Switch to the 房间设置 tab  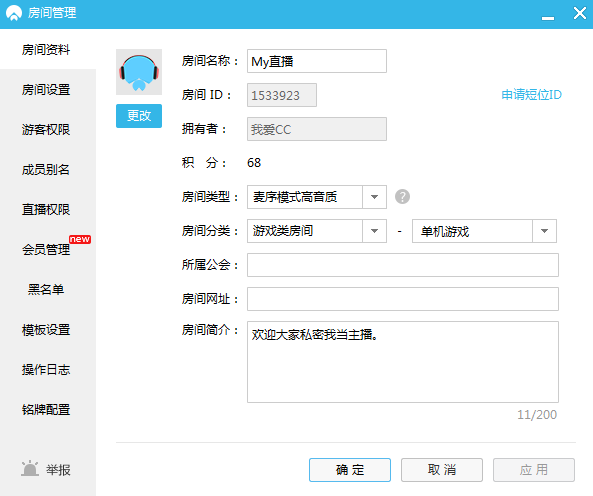[x=46, y=90]
